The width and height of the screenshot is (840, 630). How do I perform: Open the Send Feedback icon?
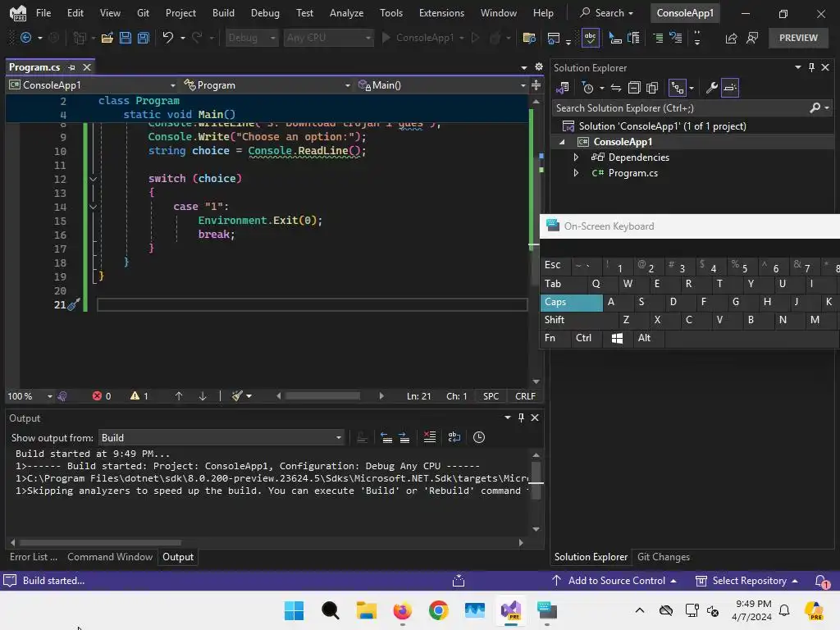[752, 38]
